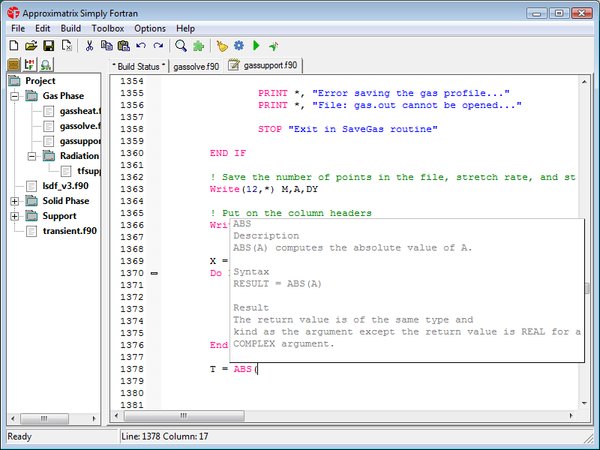Paste from clipboard toolbar icon
This screenshot has width=600, height=450.
123,46
